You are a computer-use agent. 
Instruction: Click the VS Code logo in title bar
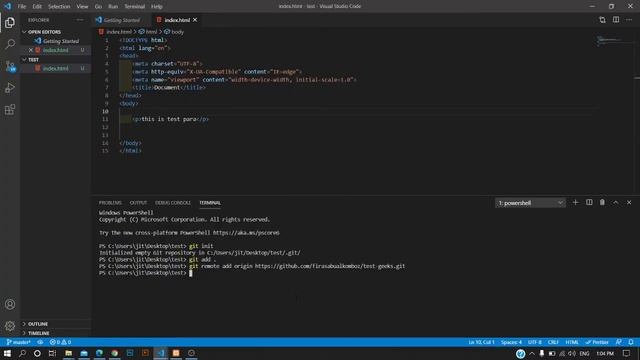7,6
